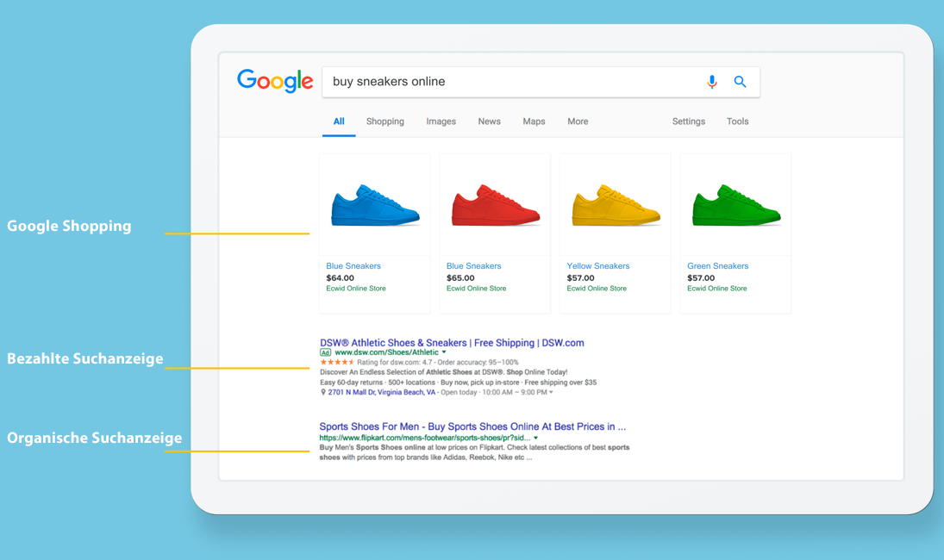This screenshot has width=944, height=560.
Task: Click the magnifying glass search icon
Action: (x=740, y=81)
